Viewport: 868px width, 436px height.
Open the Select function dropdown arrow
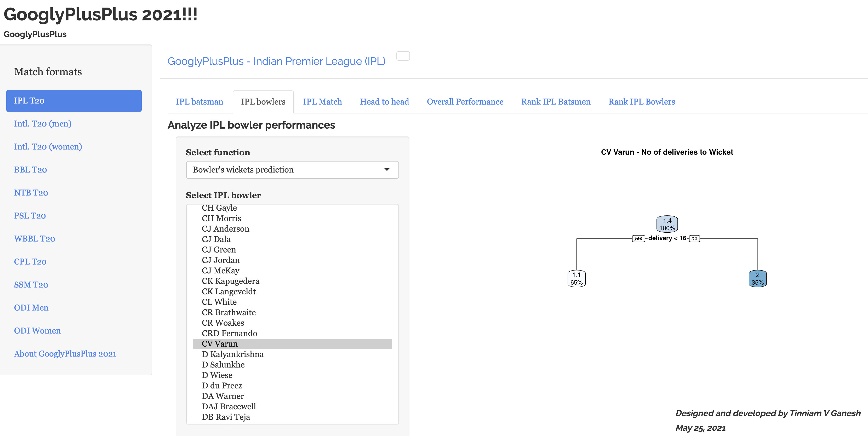pyautogui.click(x=386, y=170)
